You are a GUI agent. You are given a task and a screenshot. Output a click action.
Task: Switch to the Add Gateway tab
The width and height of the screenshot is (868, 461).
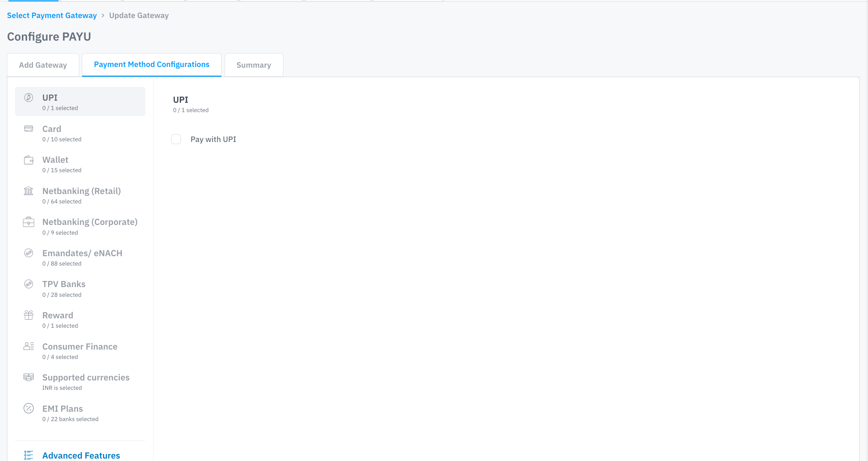(43, 65)
